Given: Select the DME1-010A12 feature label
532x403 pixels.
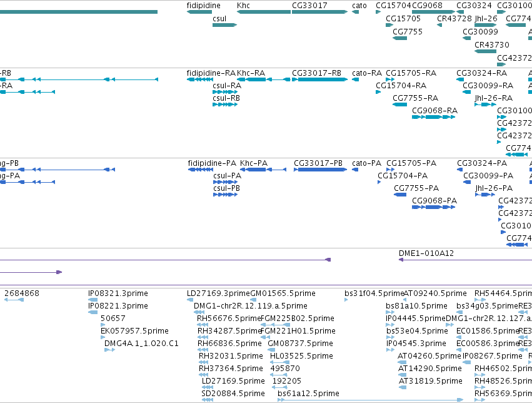Looking at the screenshot, I should point(426,253).
